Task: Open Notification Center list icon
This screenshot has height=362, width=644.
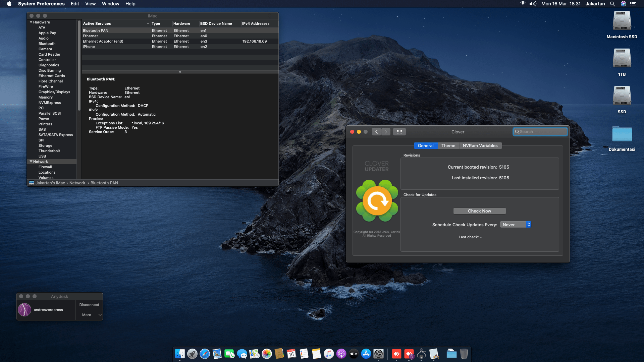Action: pos(633,4)
